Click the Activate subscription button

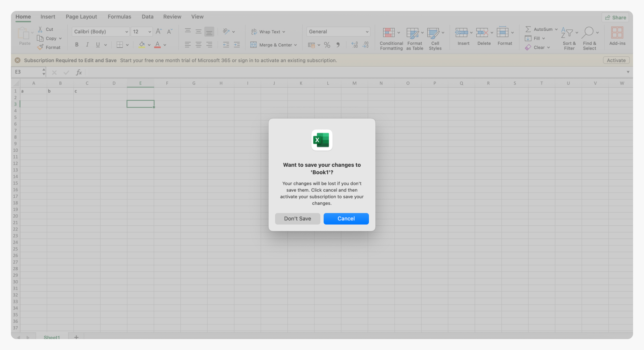[x=616, y=60]
